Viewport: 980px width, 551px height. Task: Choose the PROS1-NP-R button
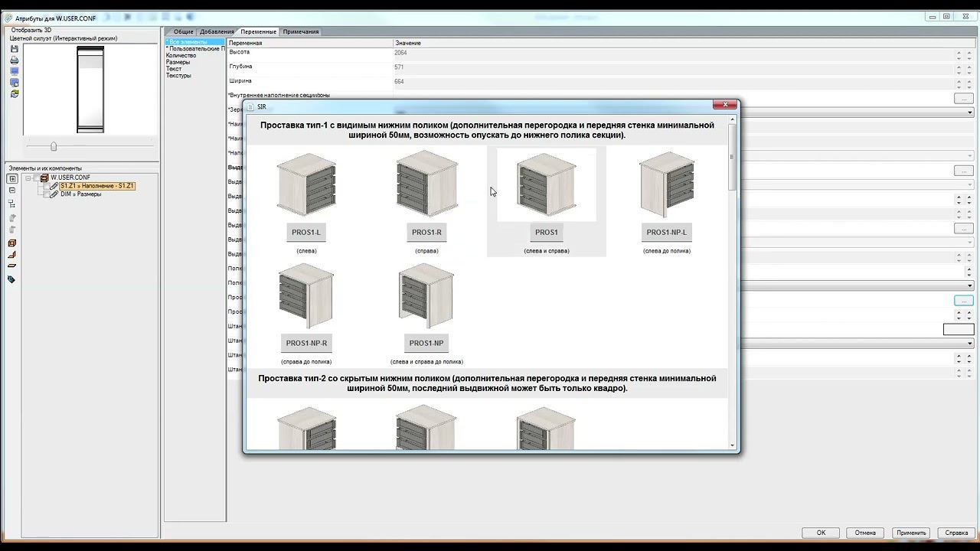click(306, 344)
